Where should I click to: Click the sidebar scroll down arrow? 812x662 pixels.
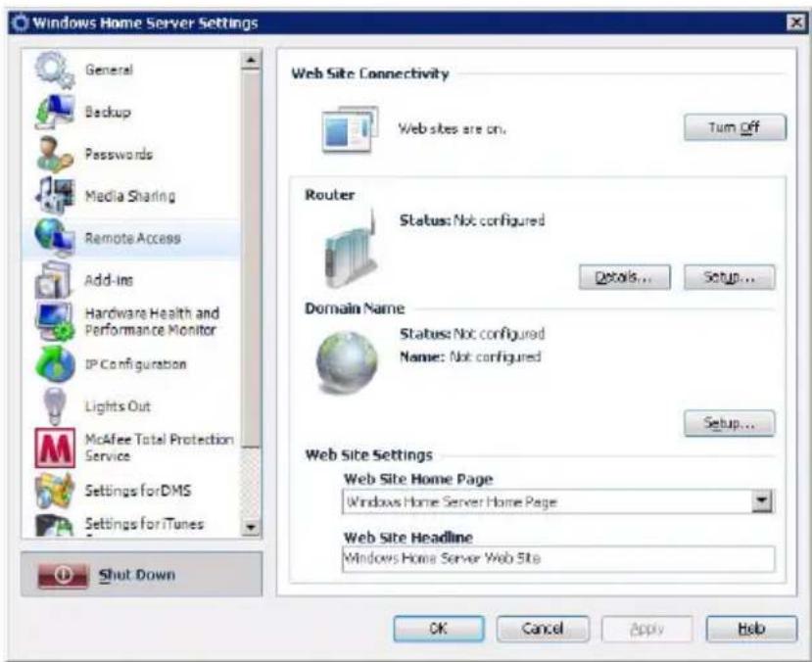tap(251, 527)
